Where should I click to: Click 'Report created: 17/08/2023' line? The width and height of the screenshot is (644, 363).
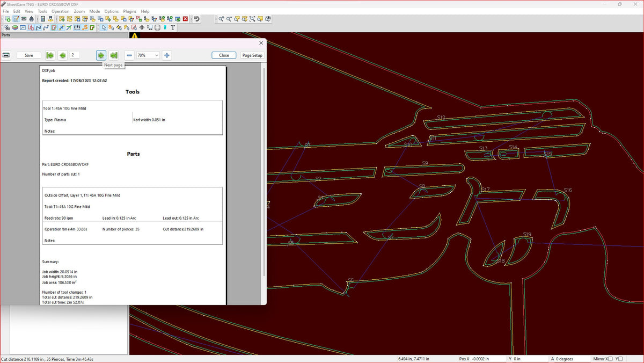pos(75,81)
